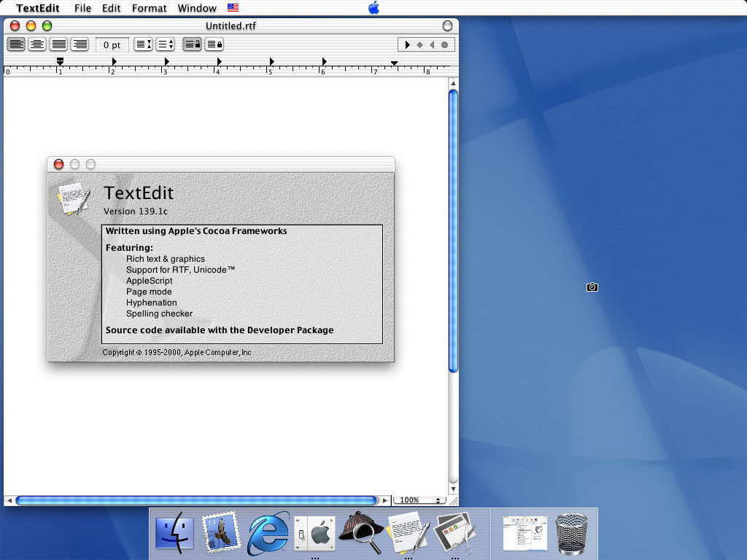Image resolution: width=747 pixels, height=560 pixels.
Task: Click the right margin marker past 7 inches
Action: click(394, 63)
